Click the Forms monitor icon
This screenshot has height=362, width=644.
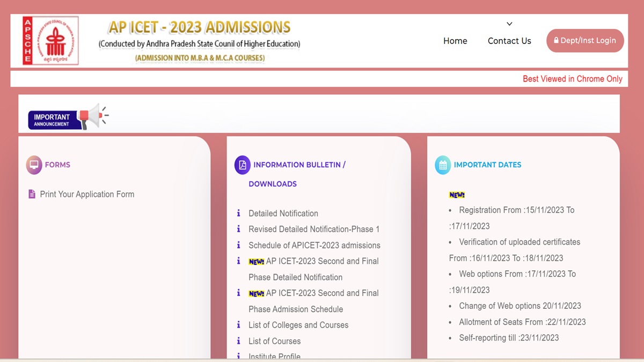tap(34, 165)
